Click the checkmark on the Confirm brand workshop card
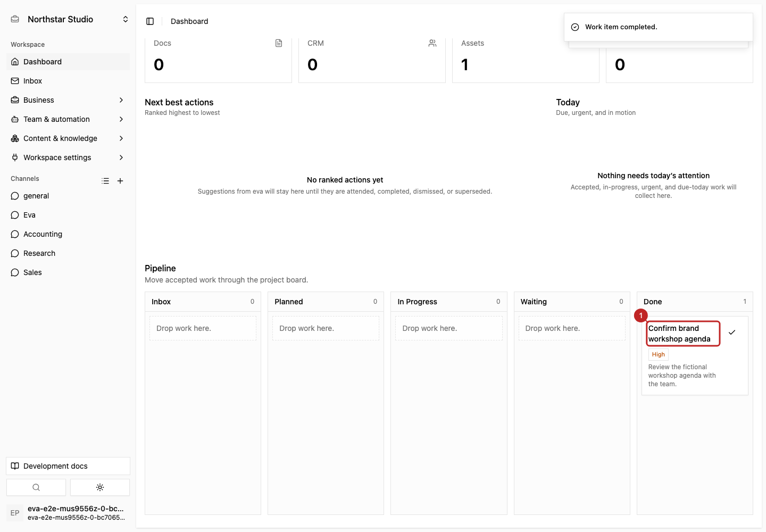 tap(732, 332)
